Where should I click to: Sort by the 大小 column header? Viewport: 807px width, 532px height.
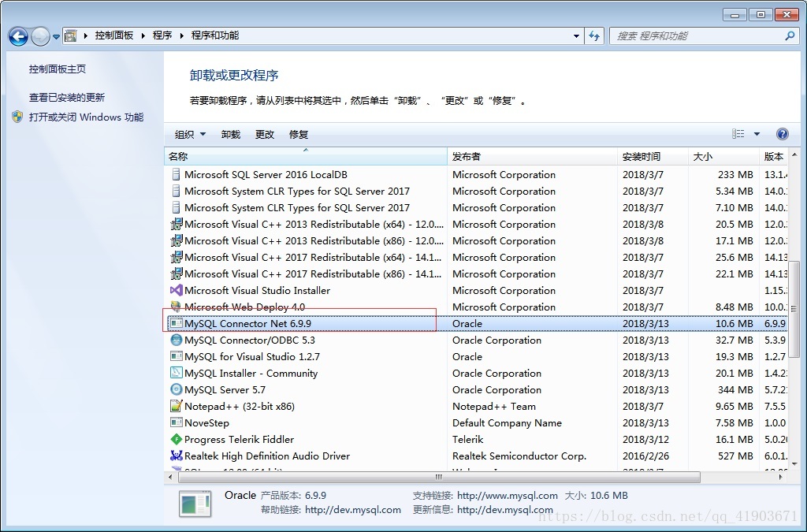724,156
